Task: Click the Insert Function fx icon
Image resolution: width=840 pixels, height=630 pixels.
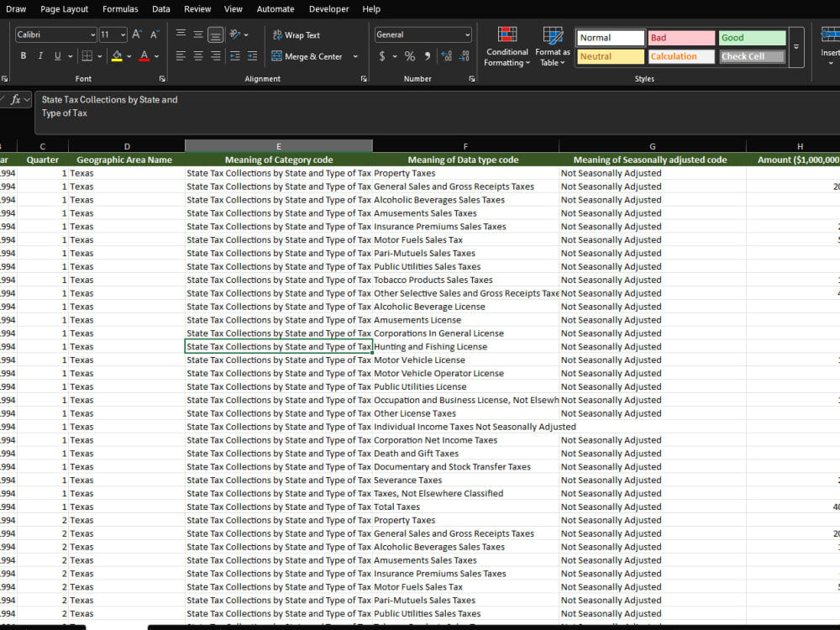Action: (x=15, y=100)
